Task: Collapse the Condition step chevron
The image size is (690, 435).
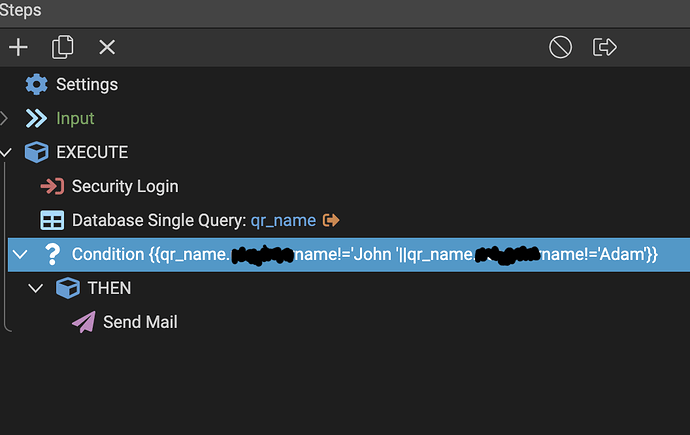Action: pos(20,254)
